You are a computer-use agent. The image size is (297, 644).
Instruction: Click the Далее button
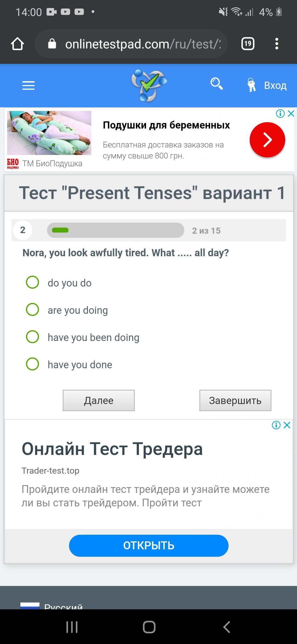coord(99,400)
